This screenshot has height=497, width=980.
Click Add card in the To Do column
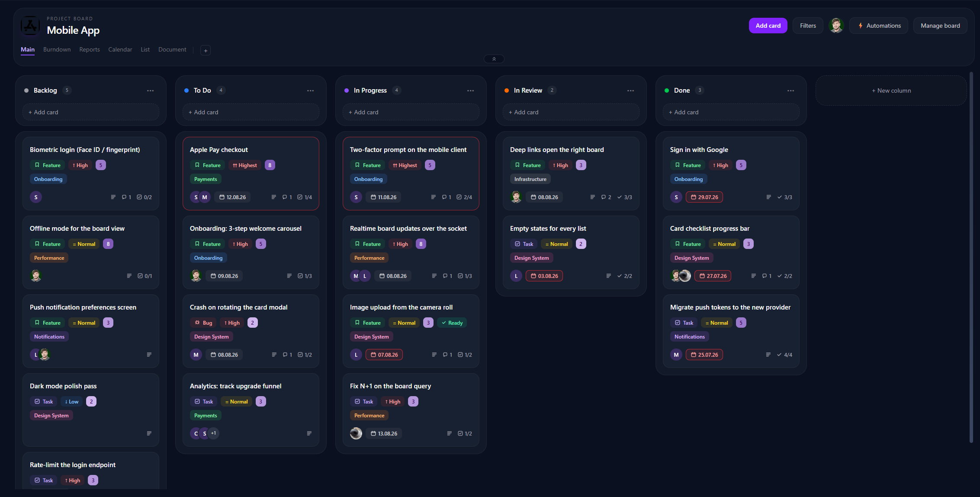coord(251,112)
